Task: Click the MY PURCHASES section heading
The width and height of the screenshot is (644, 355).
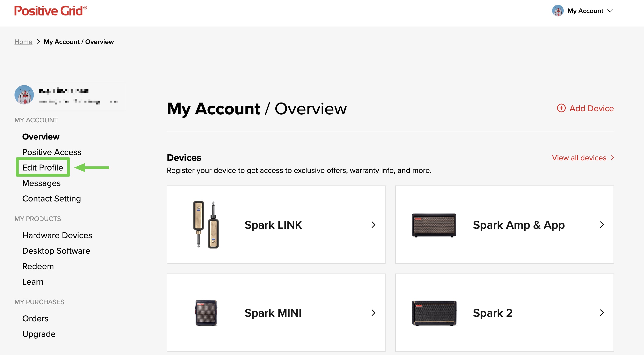Action: 39,302
